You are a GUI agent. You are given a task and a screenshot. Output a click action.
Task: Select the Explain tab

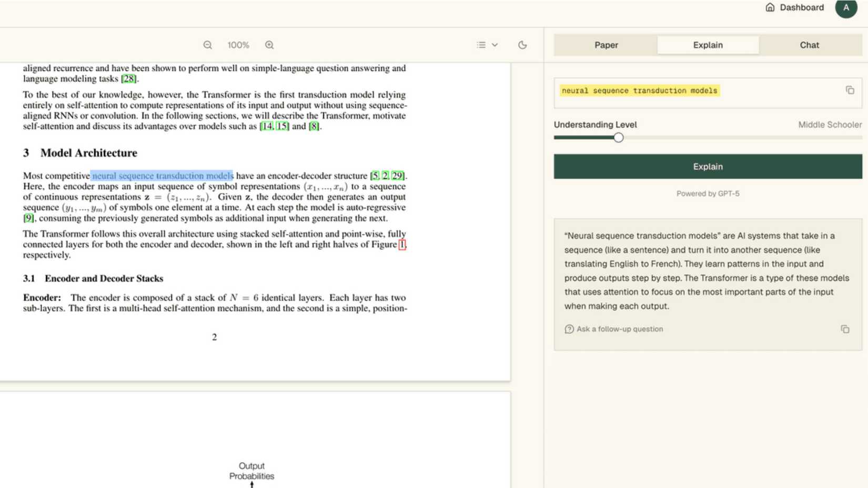[x=708, y=45]
